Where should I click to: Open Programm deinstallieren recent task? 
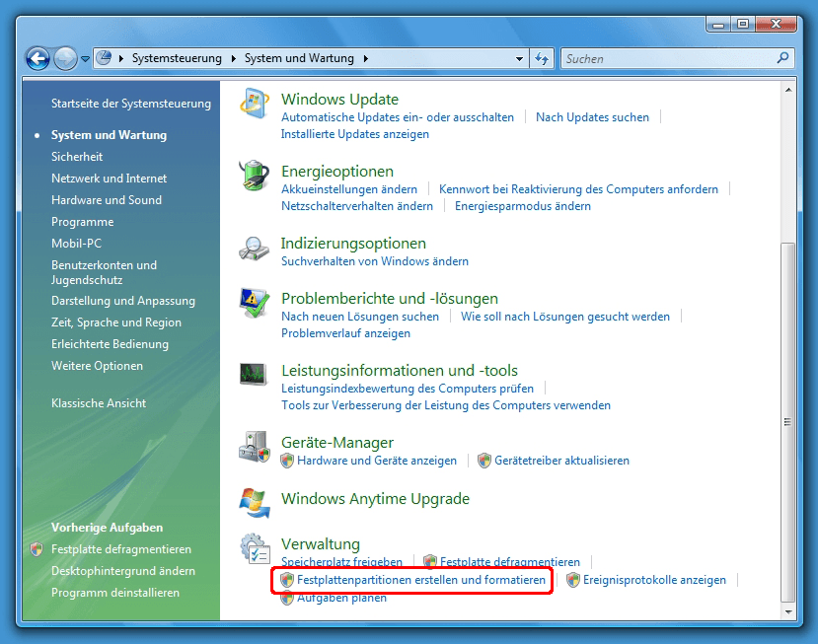pyautogui.click(x=115, y=593)
